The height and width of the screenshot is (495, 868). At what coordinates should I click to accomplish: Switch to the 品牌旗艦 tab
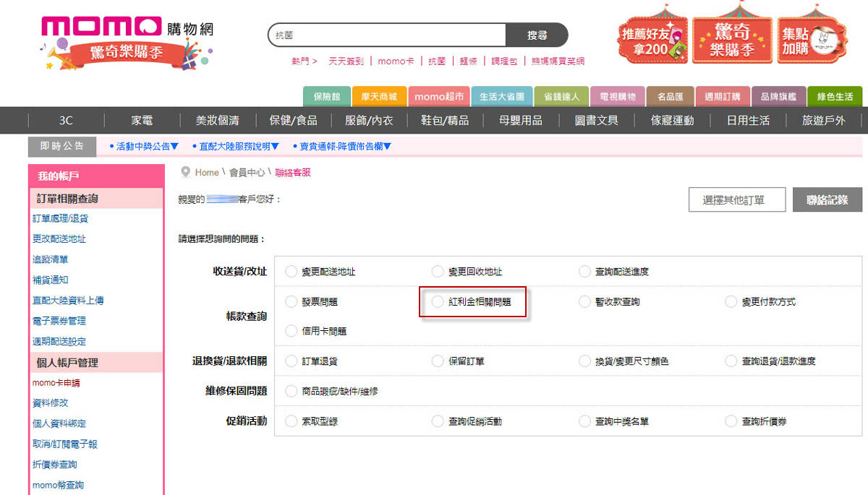click(x=778, y=97)
